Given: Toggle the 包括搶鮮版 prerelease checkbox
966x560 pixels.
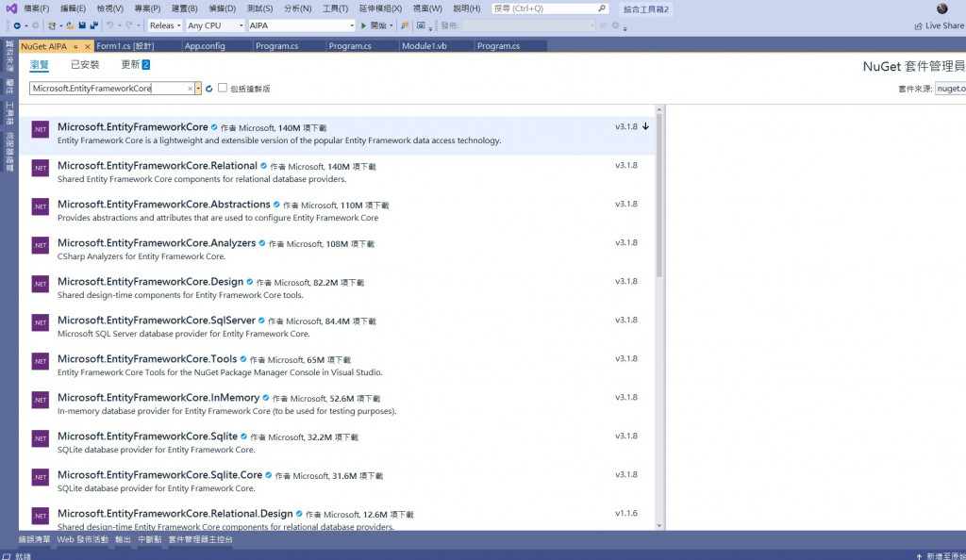Looking at the screenshot, I should 223,88.
